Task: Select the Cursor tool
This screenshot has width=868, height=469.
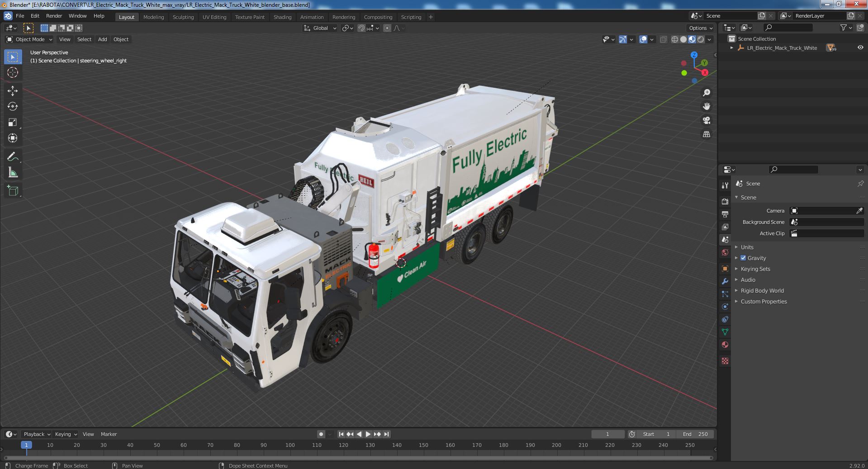Action: (13, 72)
